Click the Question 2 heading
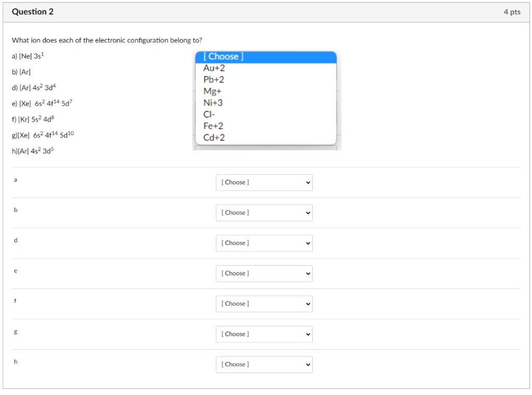Screen dimensions: 532x395 33,12
